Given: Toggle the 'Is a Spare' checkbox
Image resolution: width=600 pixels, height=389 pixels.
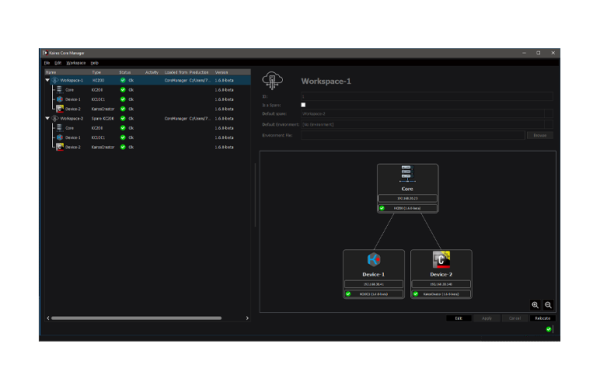Looking at the screenshot, I should pyautogui.click(x=303, y=105).
